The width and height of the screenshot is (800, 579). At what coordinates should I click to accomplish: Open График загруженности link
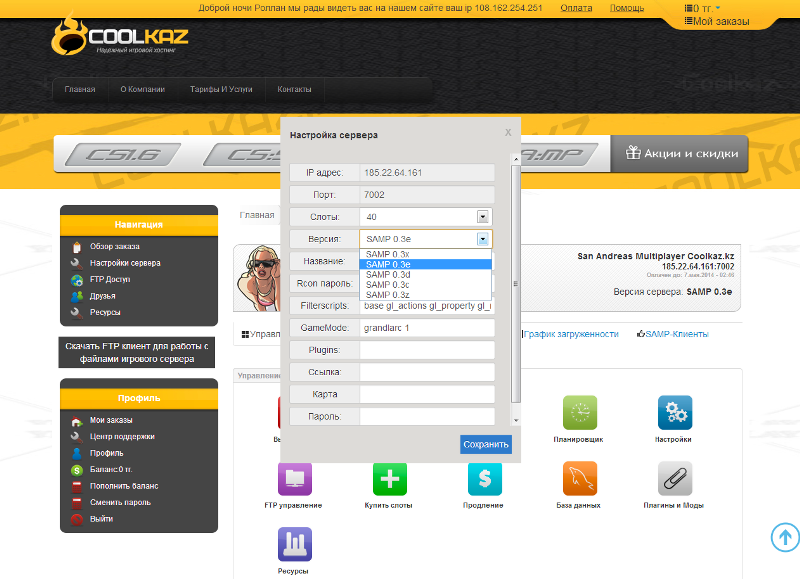tap(570, 334)
